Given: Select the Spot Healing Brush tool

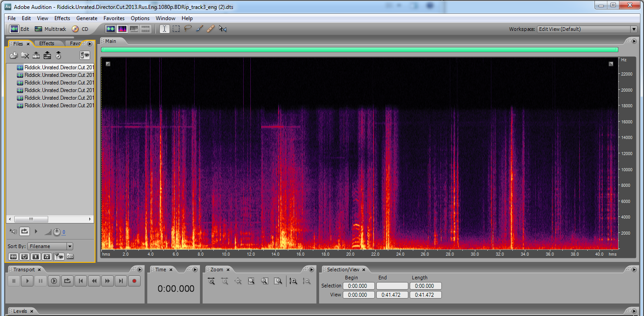Looking at the screenshot, I should (211, 29).
